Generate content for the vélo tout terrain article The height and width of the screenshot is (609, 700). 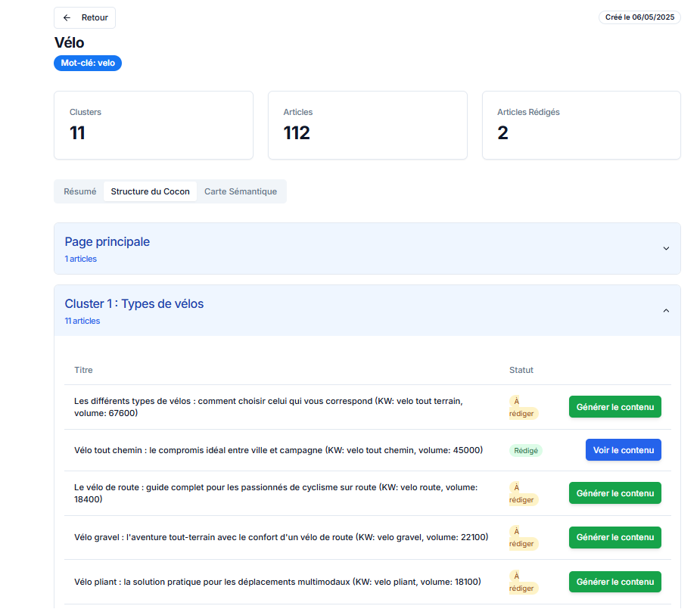click(x=614, y=407)
